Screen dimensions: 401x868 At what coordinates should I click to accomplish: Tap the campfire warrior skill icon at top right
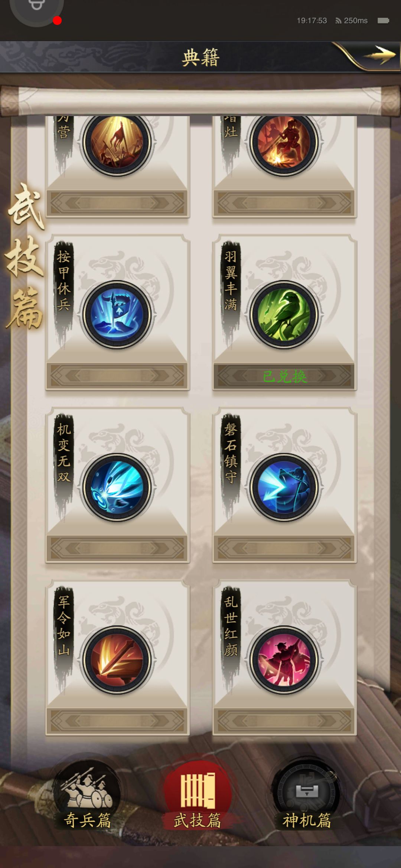click(x=284, y=143)
